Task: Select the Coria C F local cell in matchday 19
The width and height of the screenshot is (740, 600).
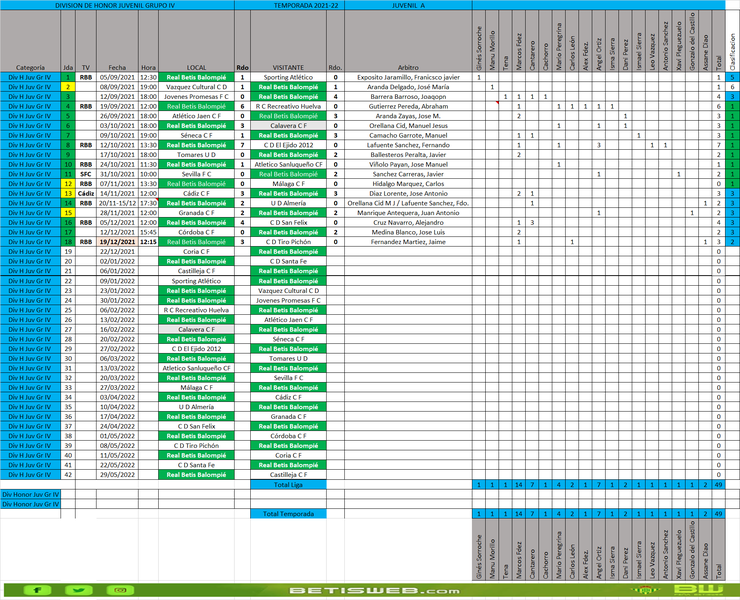Action: [196, 251]
